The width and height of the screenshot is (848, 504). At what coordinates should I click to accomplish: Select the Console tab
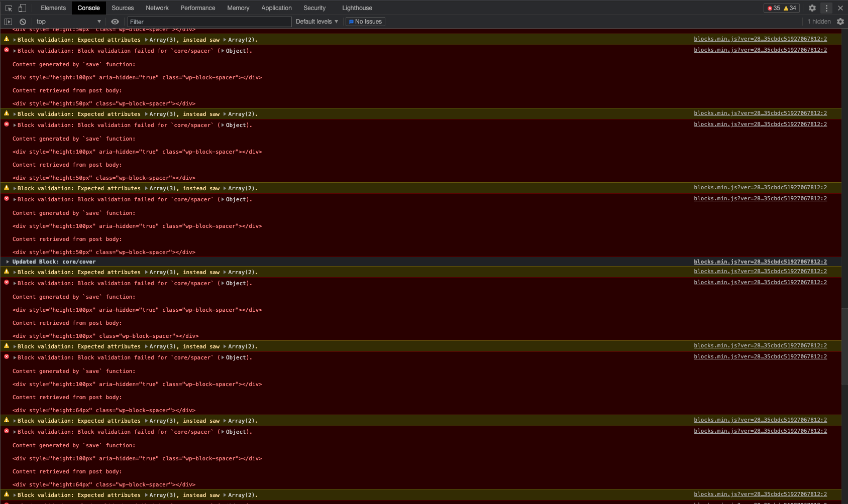click(89, 8)
